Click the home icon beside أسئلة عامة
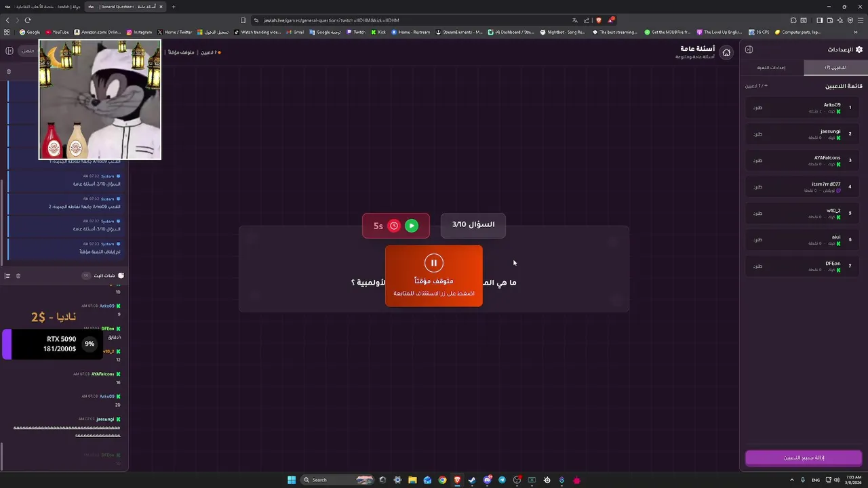The height and width of the screenshot is (488, 868). (x=726, y=52)
